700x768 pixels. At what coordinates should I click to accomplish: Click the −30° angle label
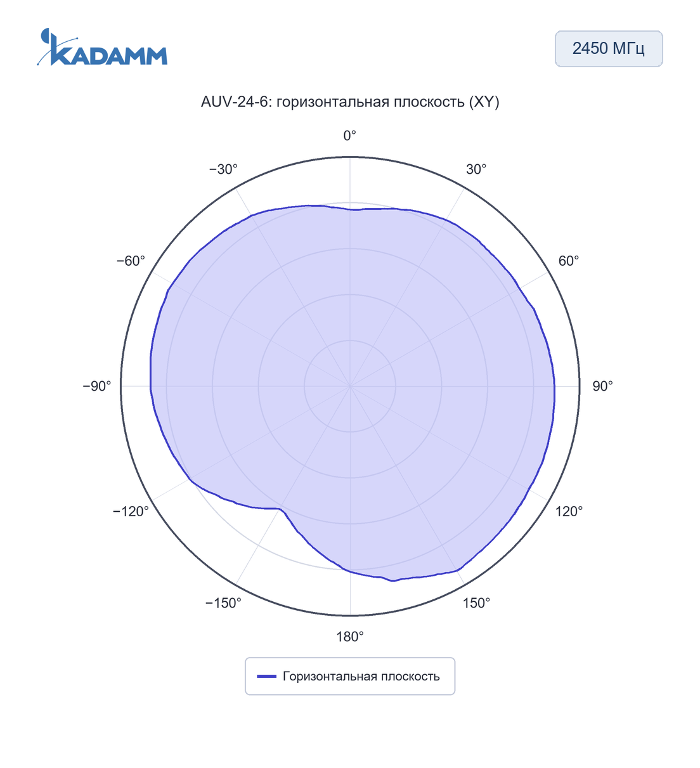point(223,169)
